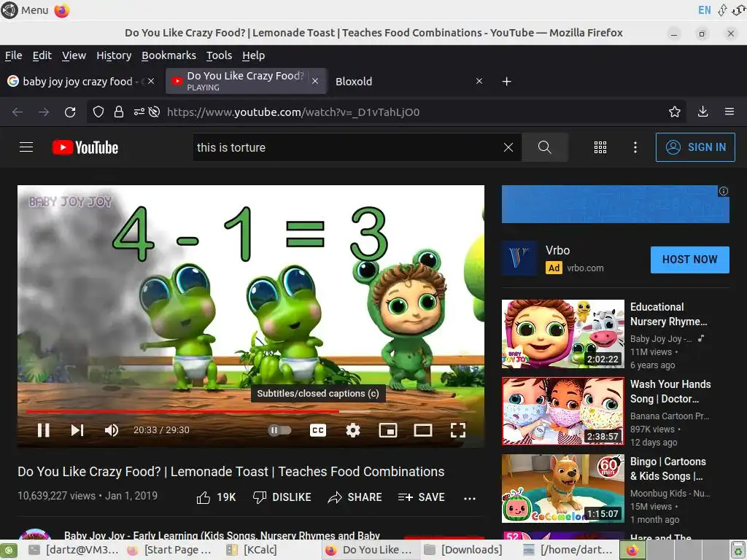
Task: Open the Vrbo advertiser link
Action: click(x=585, y=268)
